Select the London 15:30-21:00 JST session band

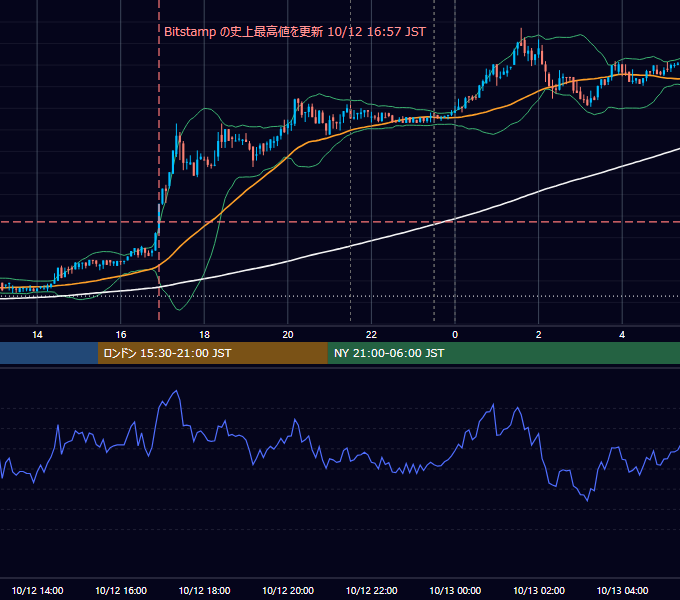click(212, 353)
